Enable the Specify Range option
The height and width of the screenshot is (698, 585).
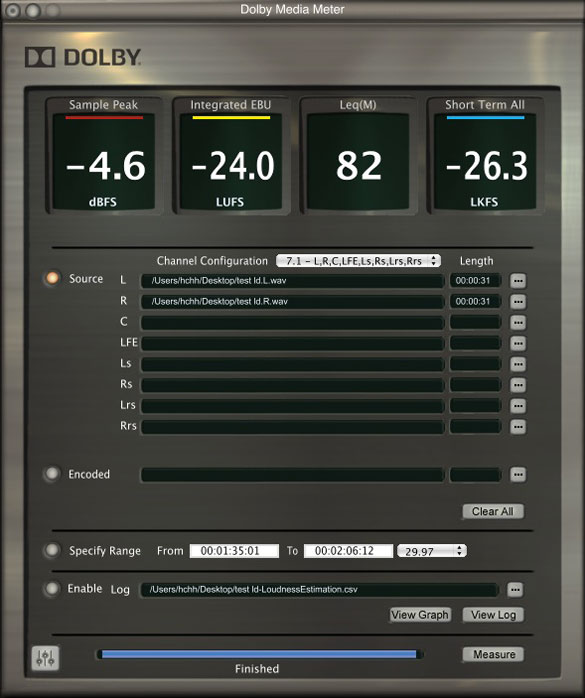[52, 550]
